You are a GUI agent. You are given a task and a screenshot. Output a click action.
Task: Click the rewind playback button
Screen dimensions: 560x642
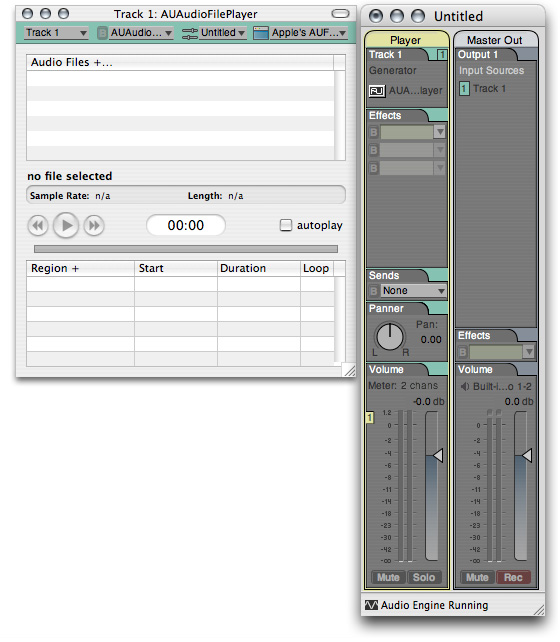click(x=38, y=226)
